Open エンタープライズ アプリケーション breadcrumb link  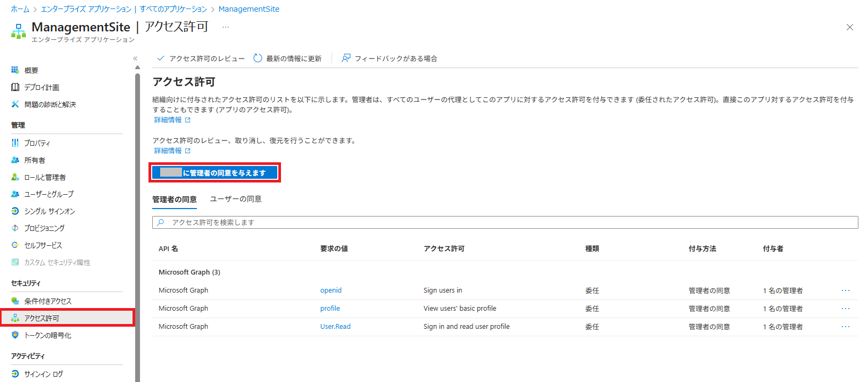pyautogui.click(x=123, y=9)
